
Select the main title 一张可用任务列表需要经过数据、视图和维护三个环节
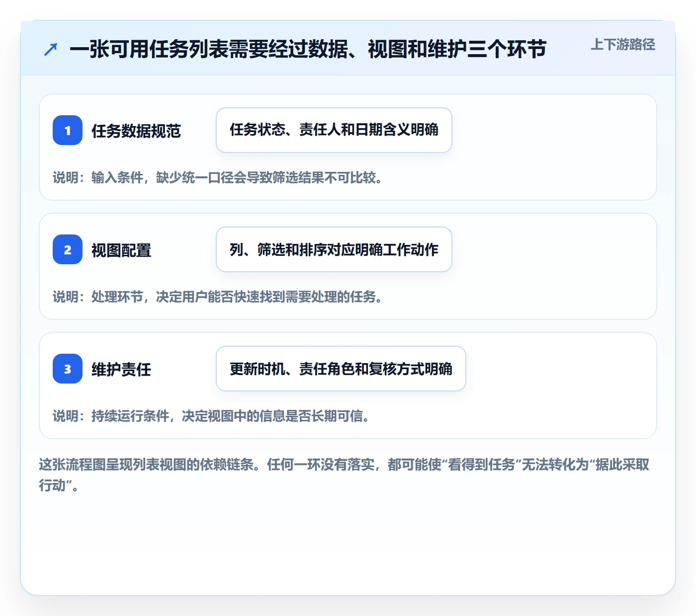(308, 49)
